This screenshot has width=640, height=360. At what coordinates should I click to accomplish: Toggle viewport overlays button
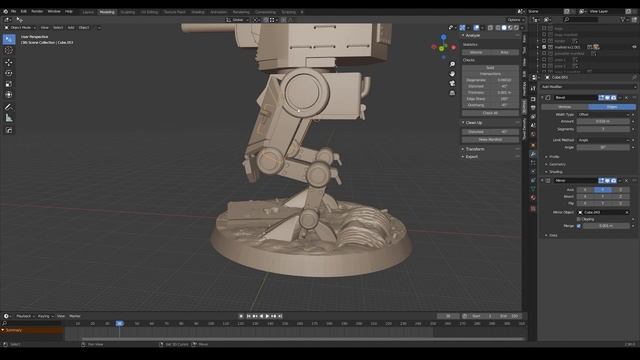(x=476, y=28)
